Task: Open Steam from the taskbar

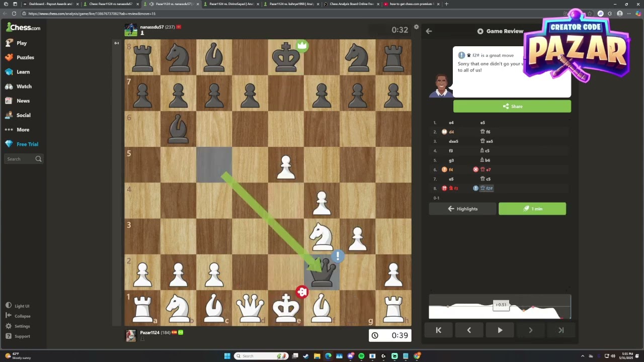Action: [x=306, y=356]
